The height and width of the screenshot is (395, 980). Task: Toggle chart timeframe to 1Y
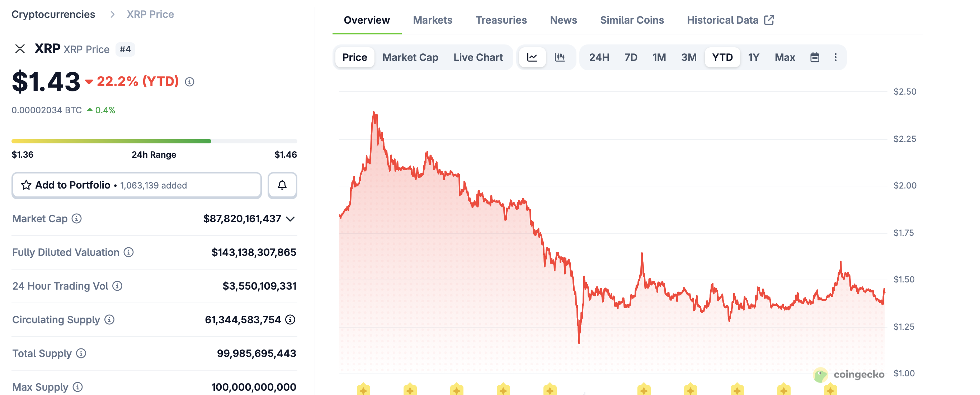(x=754, y=57)
